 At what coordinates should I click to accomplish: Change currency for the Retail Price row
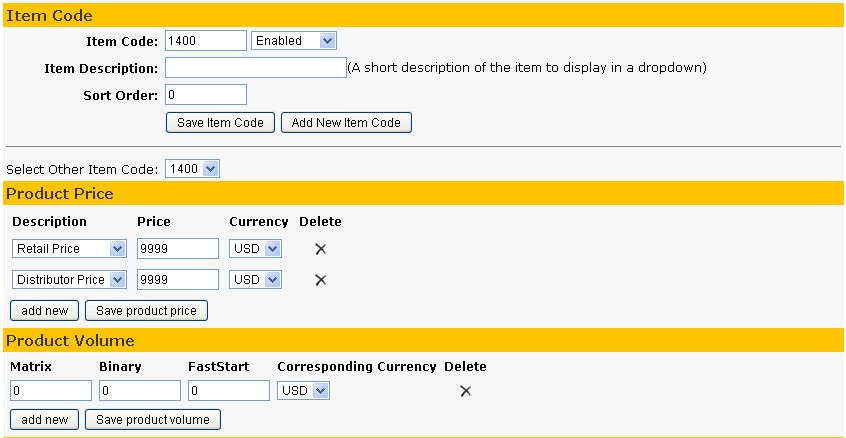[255, 249]
